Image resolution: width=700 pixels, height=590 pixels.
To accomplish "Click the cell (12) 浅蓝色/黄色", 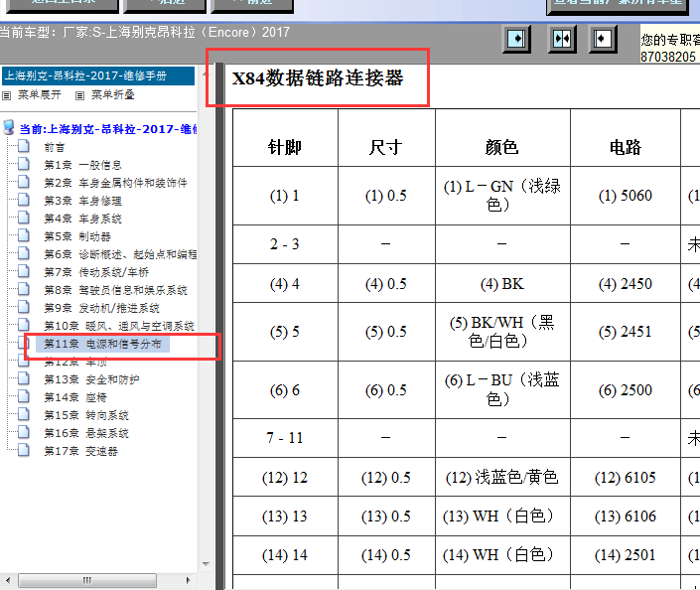I will (x=501, y=478).
